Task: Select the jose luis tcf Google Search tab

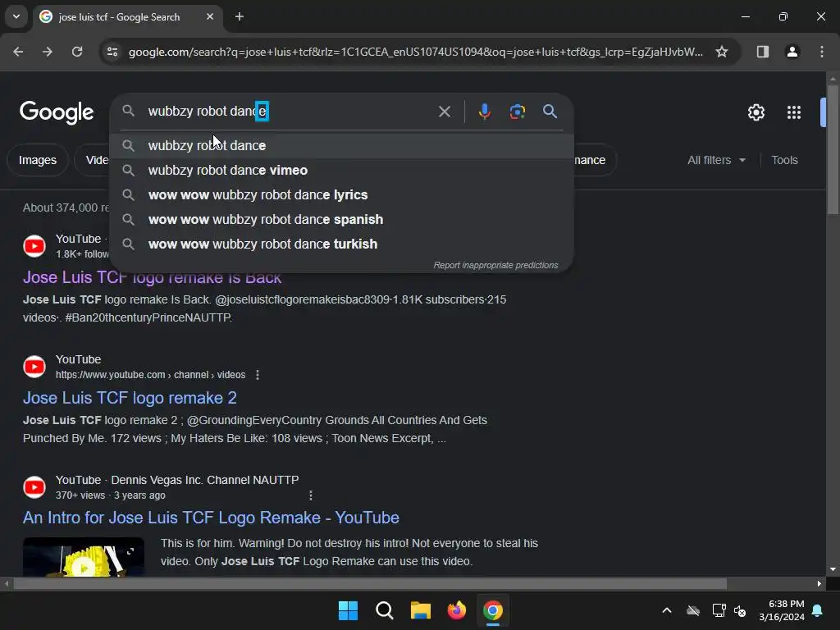Action: pos(127,16)
